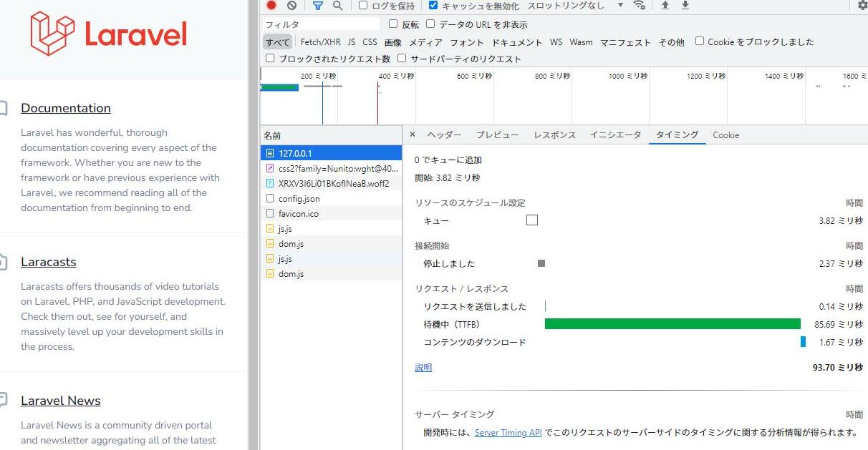
Task: Import HAR file with upload arrow
Action: point(665,5)
